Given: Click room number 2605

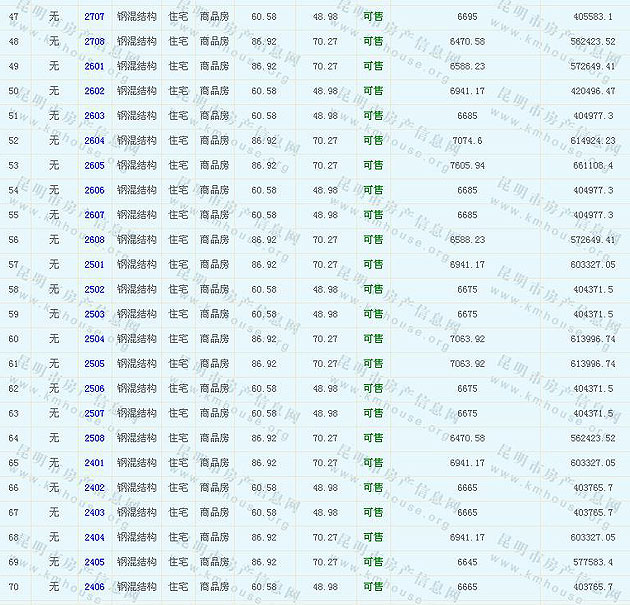Looking at the screenshot, I should tap(94, 166).
